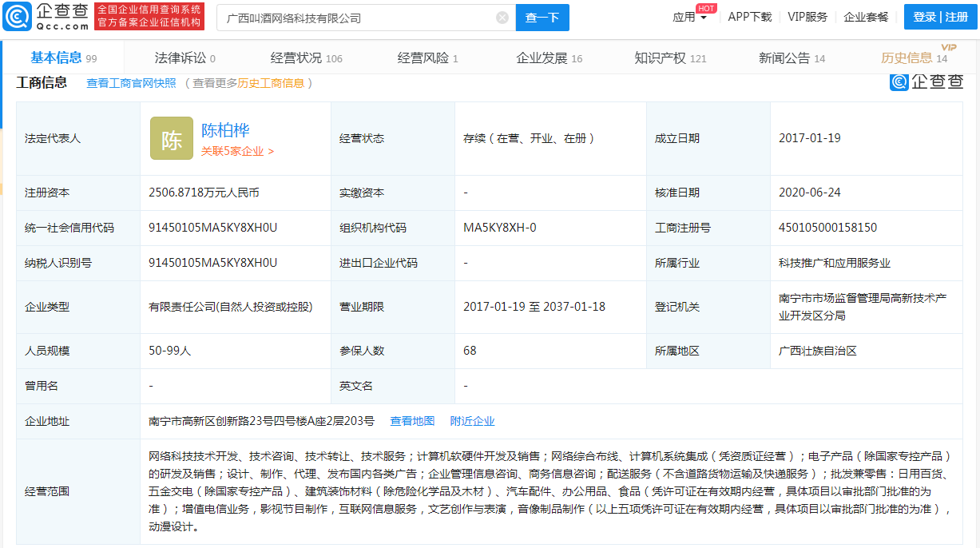Switch to the 经营状况 tab
The width and height of the screenshot is (980, 548).
[x=307, y=58]
